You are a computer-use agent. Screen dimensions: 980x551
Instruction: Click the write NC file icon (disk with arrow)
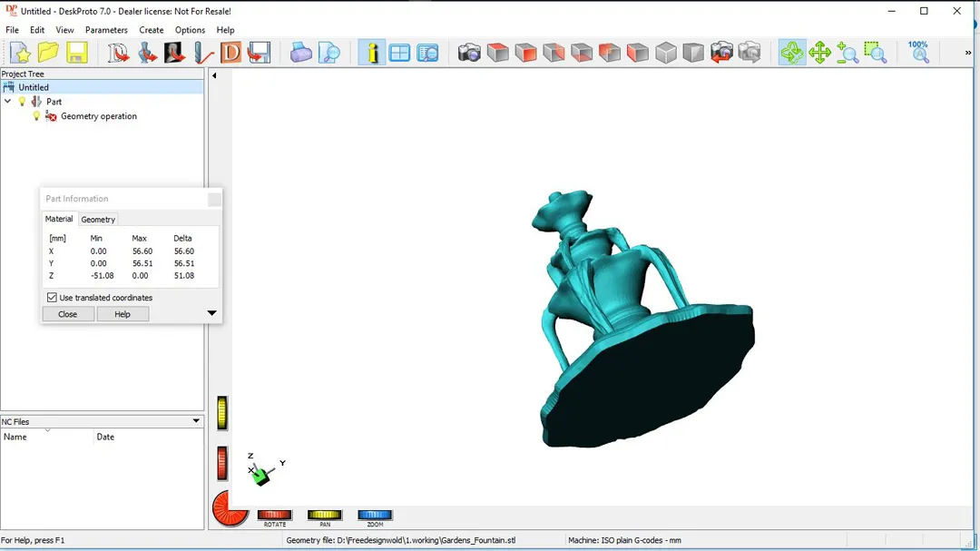tap(259, 53)
